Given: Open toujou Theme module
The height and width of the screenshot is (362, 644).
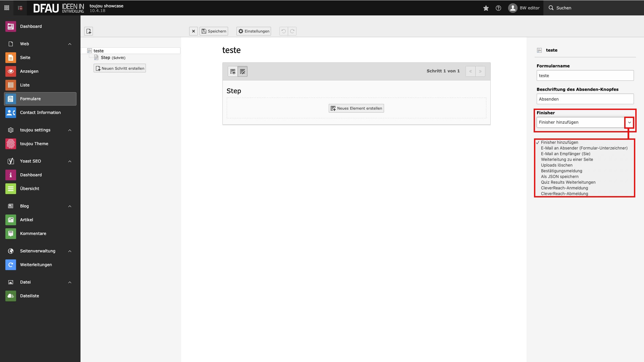Looking at the screenshot, I should pyautogui.click(x=34, y=144).
